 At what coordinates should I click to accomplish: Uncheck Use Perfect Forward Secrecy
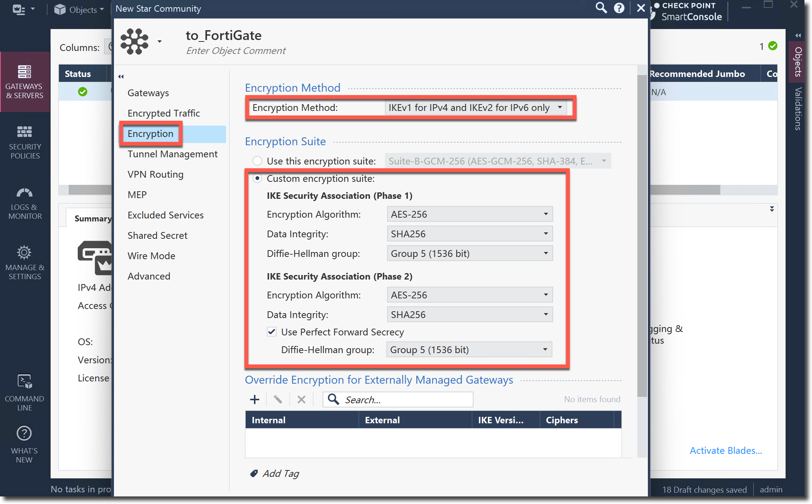click(272, 332)
